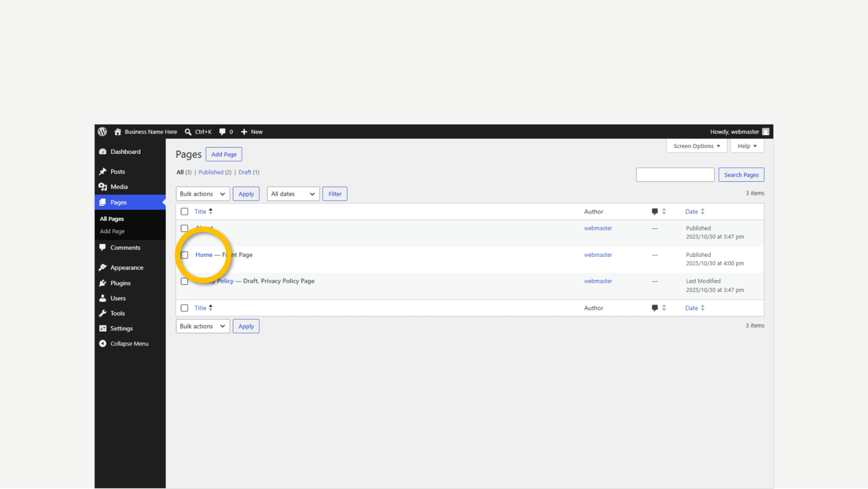This screenshot has height=489, width=868.
Task: Open Media library sidebar icon
Action: point(103,187)
